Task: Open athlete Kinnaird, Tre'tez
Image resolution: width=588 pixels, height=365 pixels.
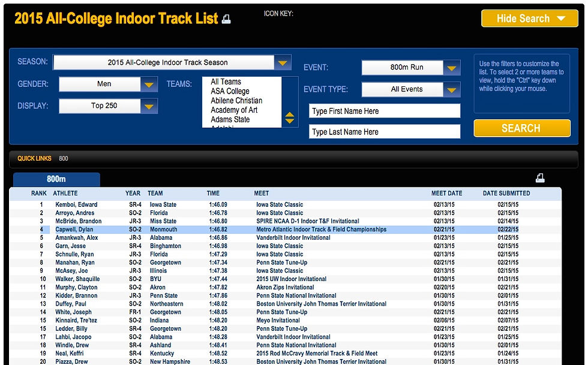Action: [x=76, y=320]
